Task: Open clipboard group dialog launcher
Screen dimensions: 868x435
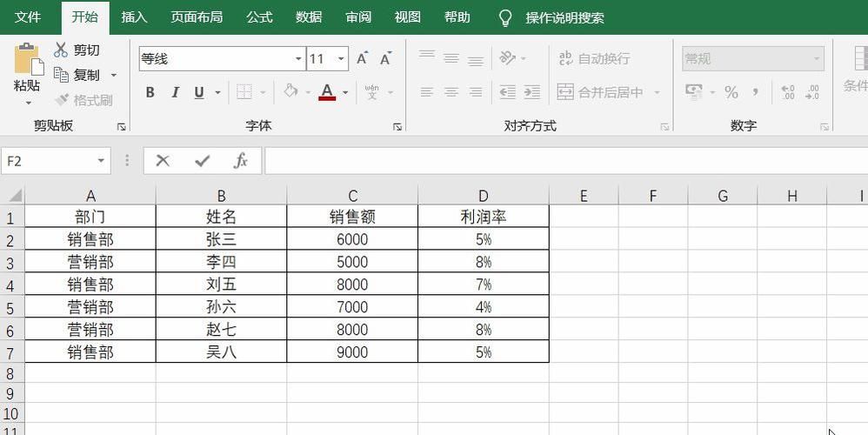Action: point(121,127)
